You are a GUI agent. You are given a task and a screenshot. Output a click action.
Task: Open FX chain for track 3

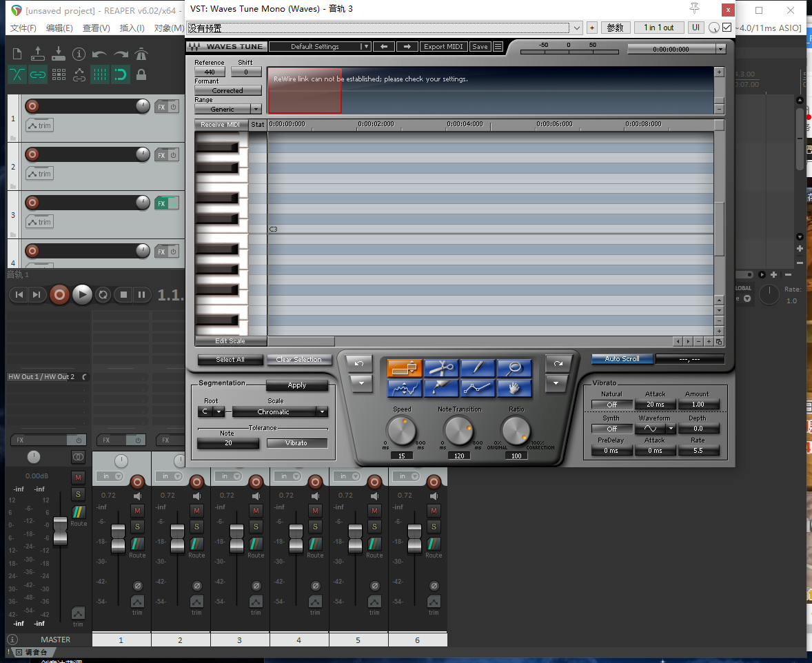pyautogui.click(x=161, y=203)
